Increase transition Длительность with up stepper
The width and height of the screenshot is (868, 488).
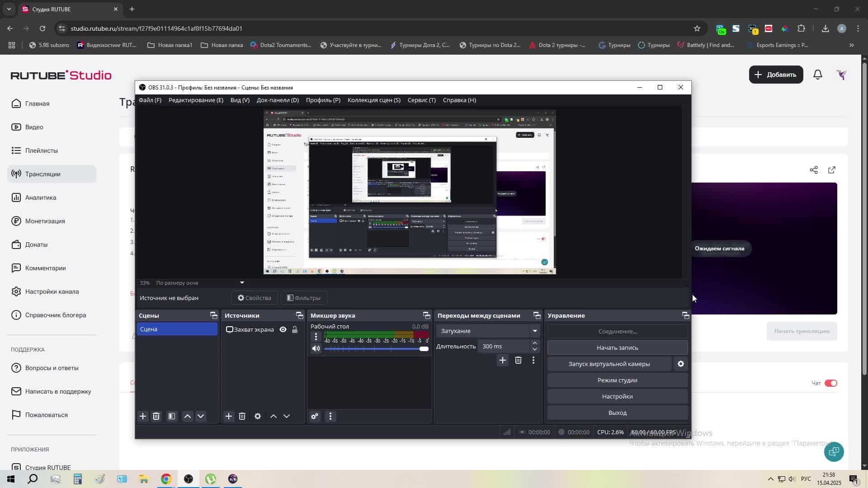tap(534, 343)
